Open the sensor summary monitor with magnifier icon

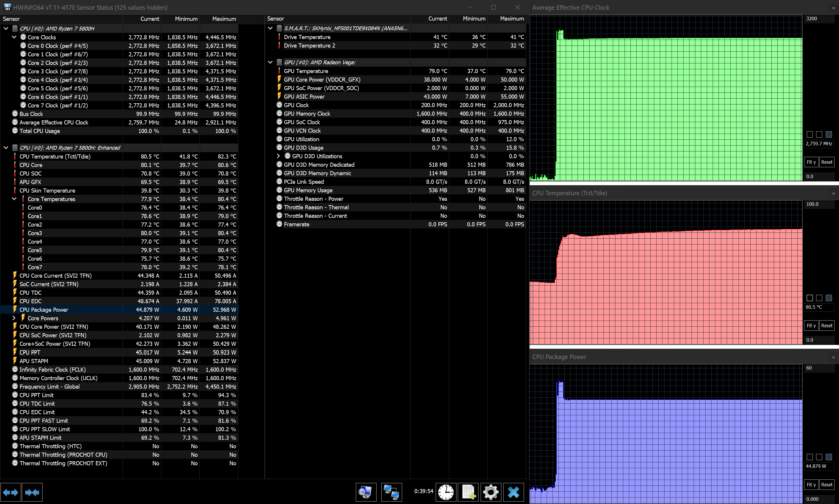[366, 492]
